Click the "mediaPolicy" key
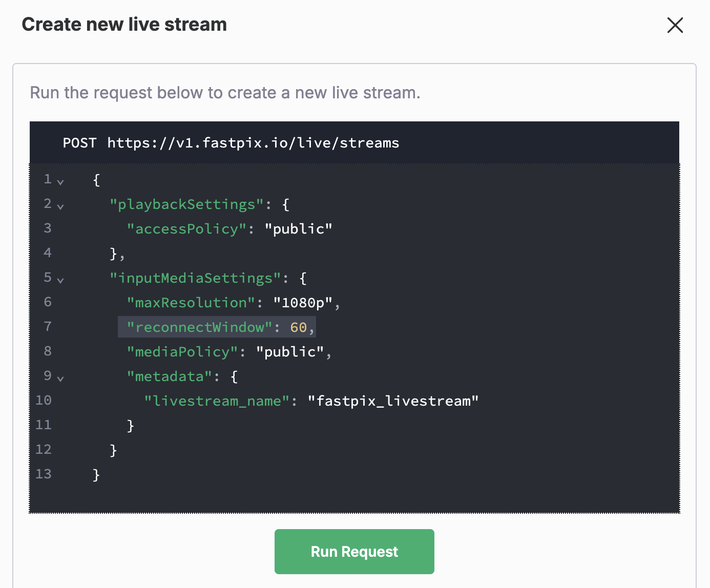 (182, 352)
